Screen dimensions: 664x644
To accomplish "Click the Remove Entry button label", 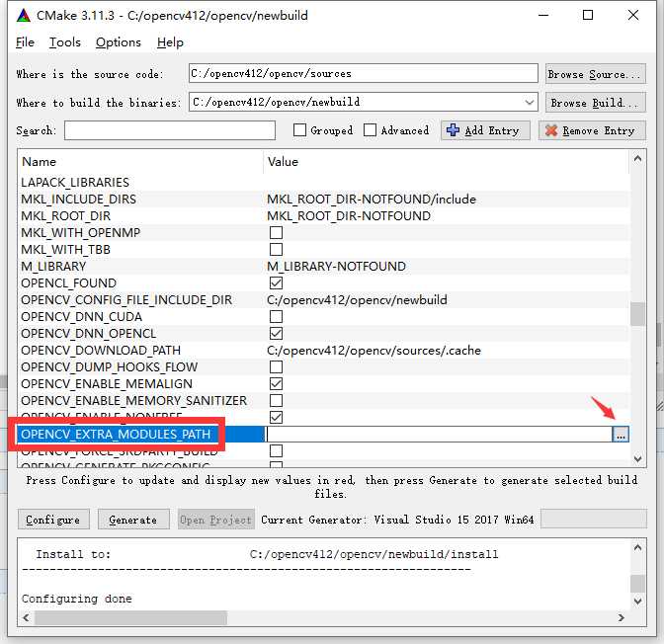I will click(599, 130).
